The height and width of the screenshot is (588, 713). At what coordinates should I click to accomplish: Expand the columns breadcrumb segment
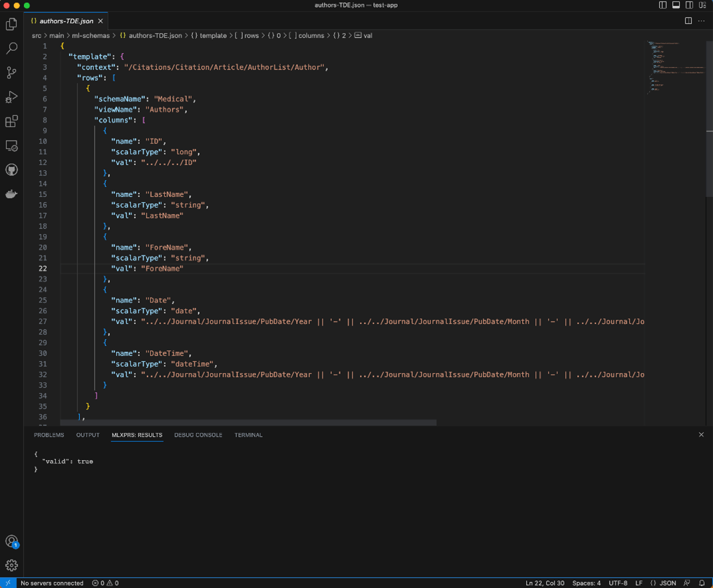[311, 35]
